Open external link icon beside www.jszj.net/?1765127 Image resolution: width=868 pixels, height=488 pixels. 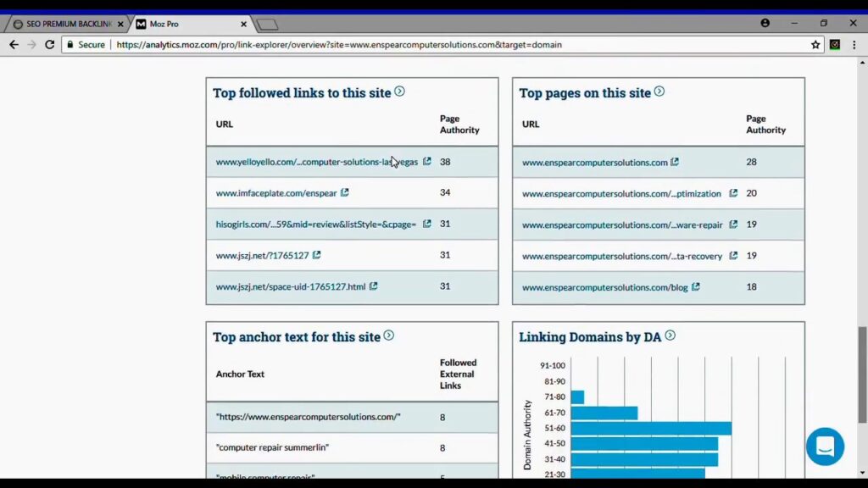tap(316, 254)
